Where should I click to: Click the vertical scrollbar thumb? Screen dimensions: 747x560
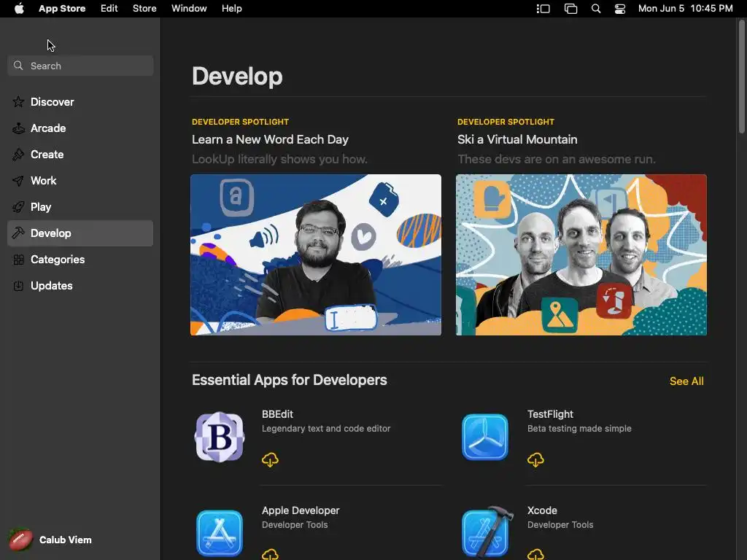[742, 76]
